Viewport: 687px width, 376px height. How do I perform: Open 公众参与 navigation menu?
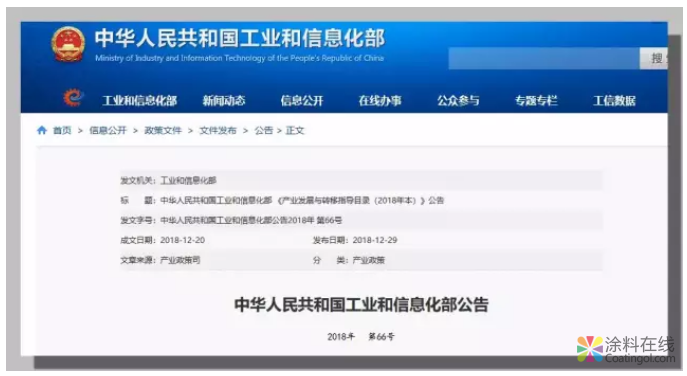[x=458, y=101]
